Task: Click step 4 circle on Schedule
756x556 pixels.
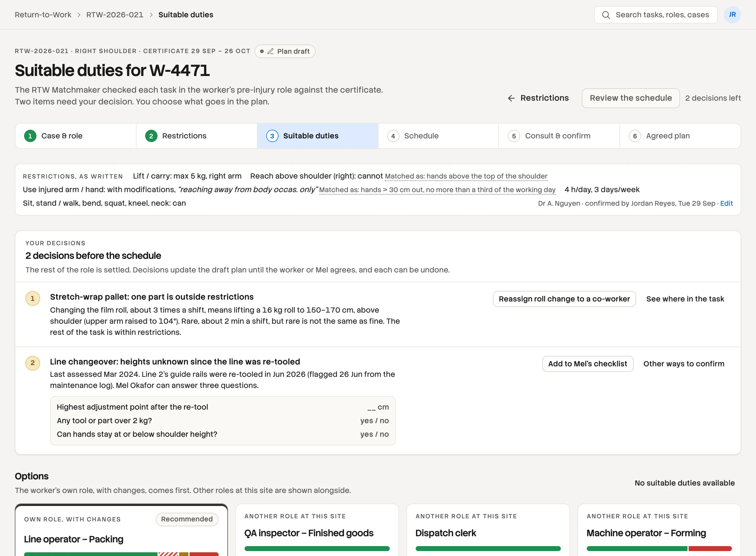Action: 393,136
